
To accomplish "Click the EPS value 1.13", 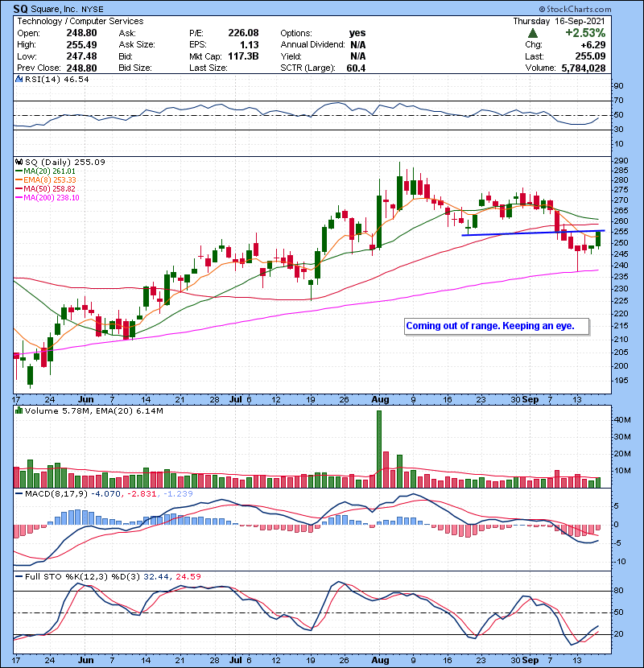I will coord(250,45).
